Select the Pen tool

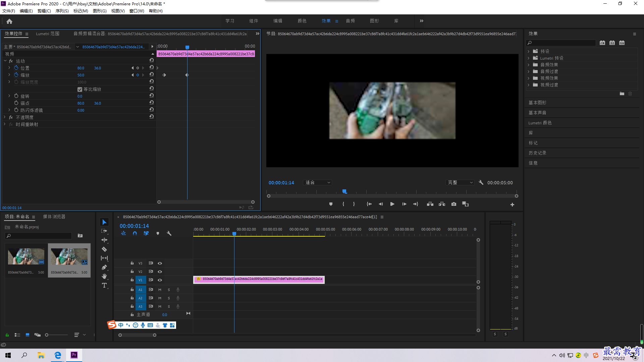tap(104, 267)
